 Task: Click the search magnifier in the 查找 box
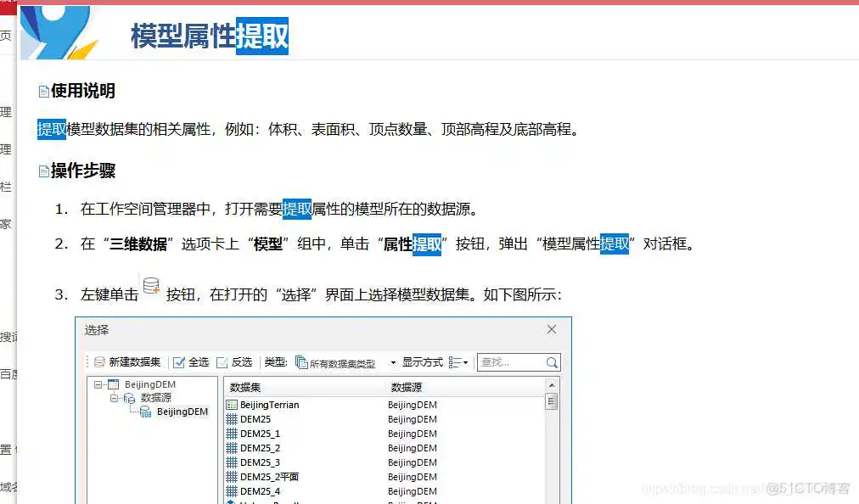click(x=552, y=362)
